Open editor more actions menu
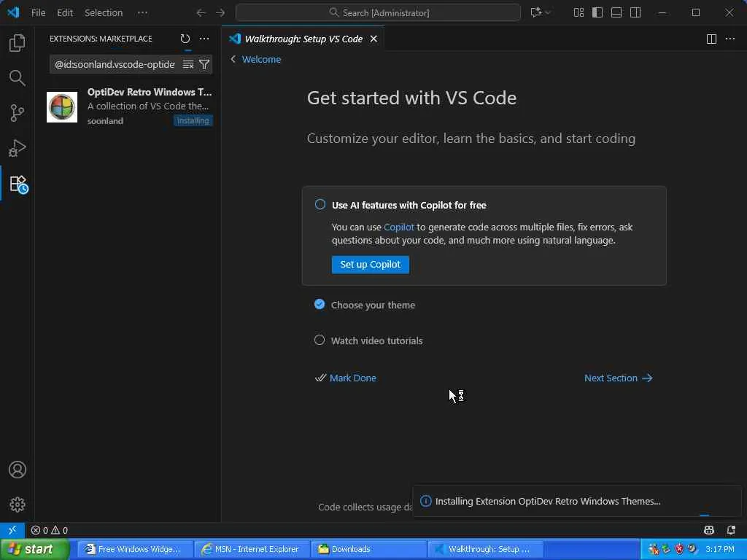This screenshot has width=747, height=560. [729, 39]
